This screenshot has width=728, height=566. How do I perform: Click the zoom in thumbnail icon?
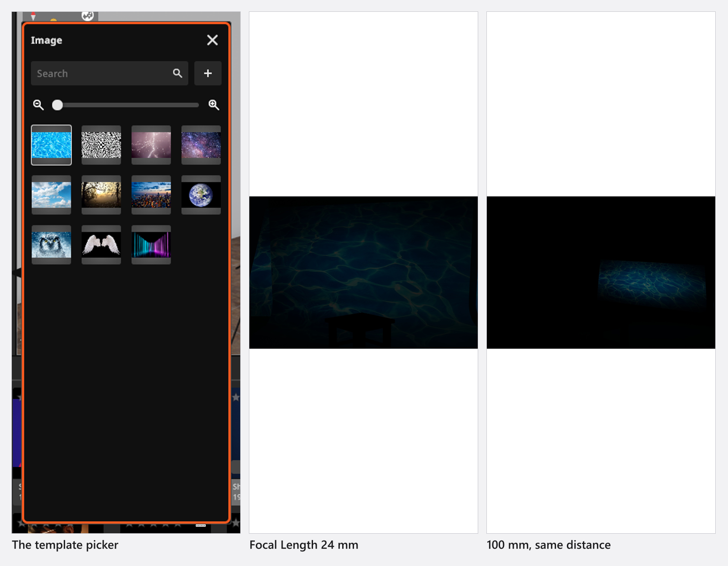click(214, 105)
